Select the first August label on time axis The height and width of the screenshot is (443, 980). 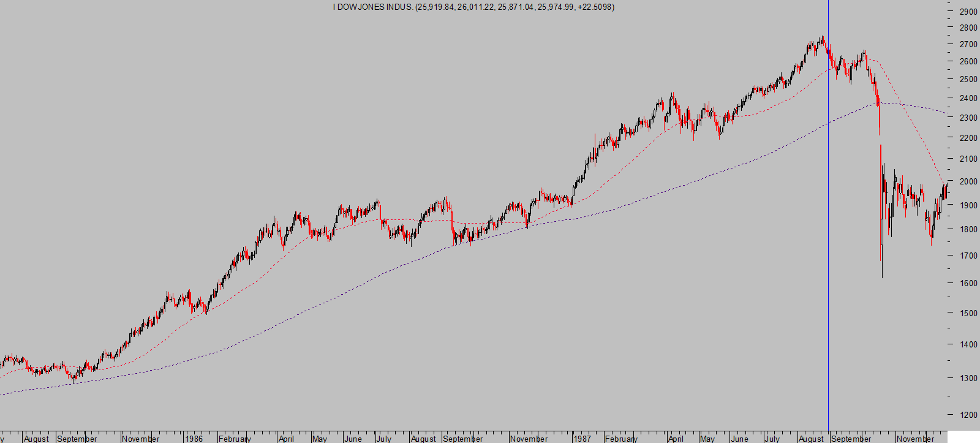[36, 439]
